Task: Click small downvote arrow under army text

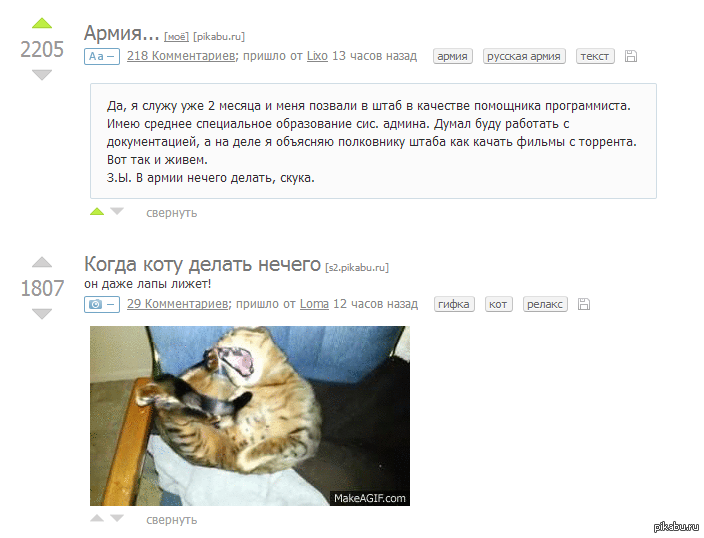Action: pyautogui.click(x=117, y=212)
